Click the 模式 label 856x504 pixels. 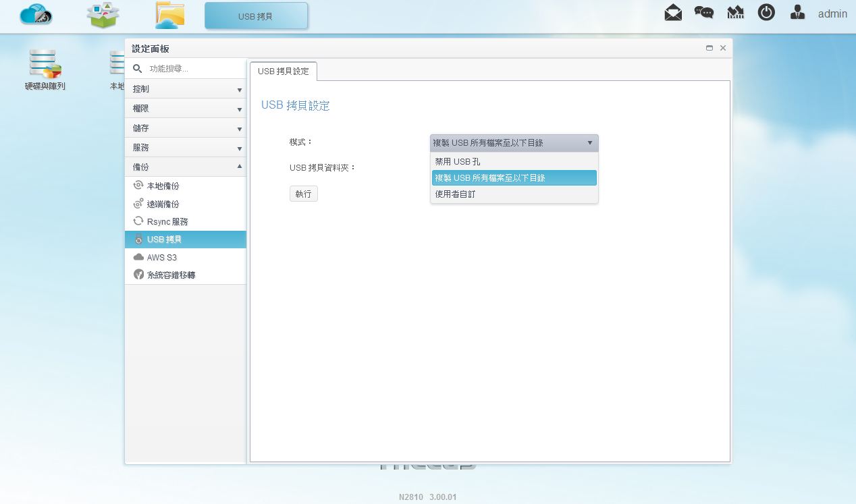tap(301, 142)
